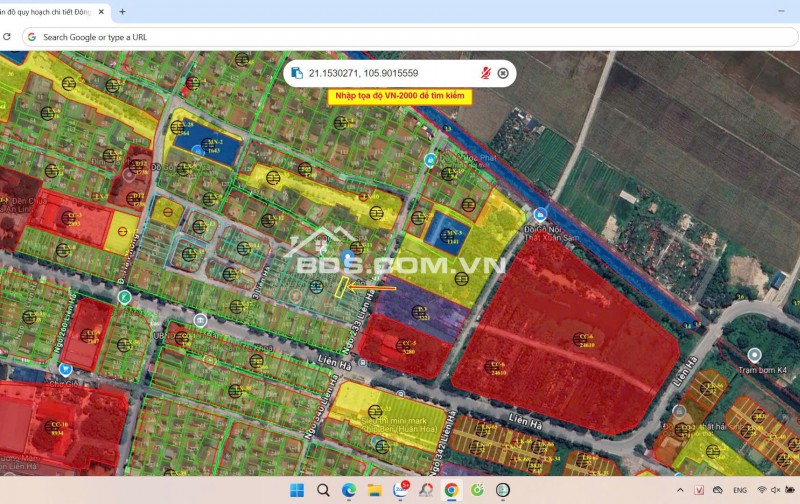Click the yellow 'Nhập tọa độ VN-2000 để tìm kiếm' button
This screenshot has width=800, height=504.
click(400, 96)
